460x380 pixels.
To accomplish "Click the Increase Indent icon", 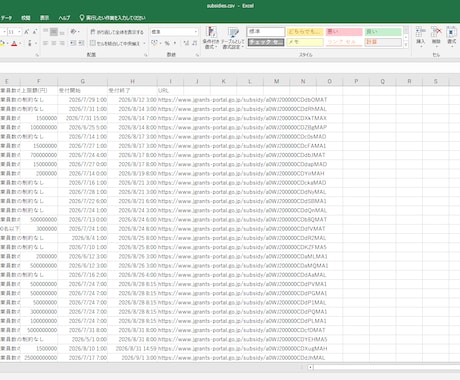I will click(81, 43).
